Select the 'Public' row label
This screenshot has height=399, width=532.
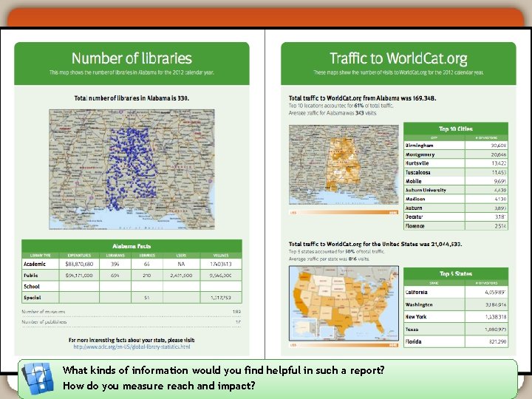31,275
